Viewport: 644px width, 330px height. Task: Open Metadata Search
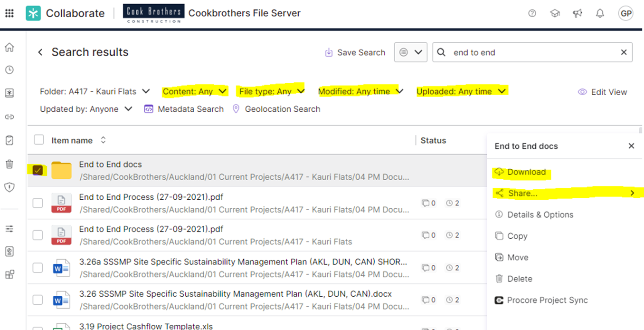pos(184,109)
